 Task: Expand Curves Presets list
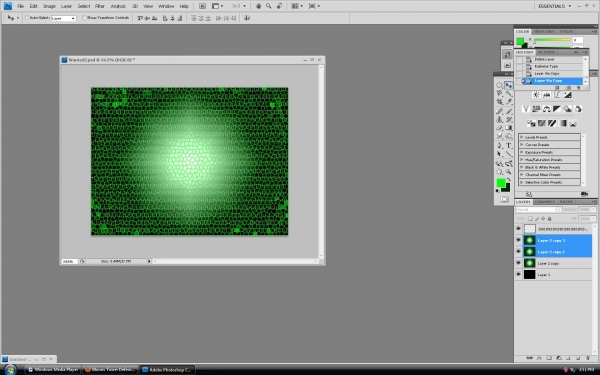[x=521, y=145]
